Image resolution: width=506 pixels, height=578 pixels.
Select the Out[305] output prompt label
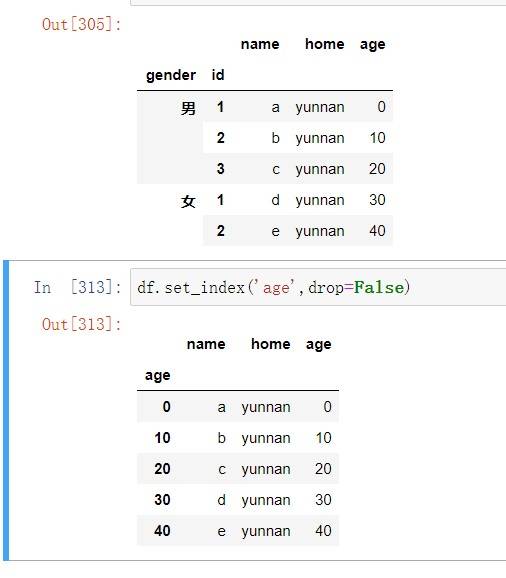81,24
